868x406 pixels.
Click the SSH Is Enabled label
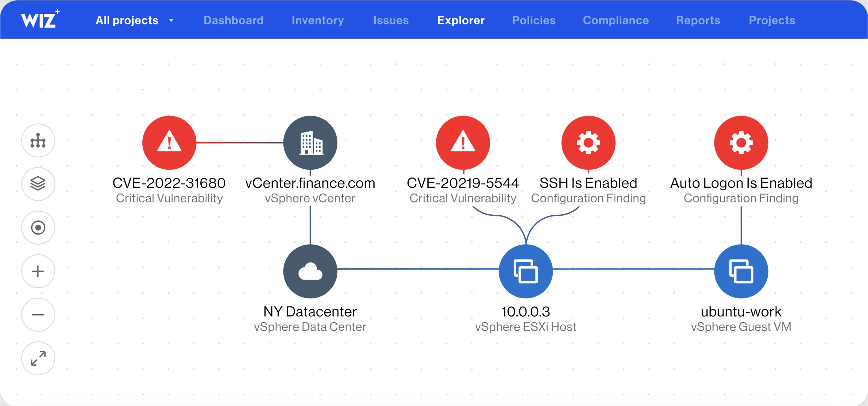click(588, 183)
